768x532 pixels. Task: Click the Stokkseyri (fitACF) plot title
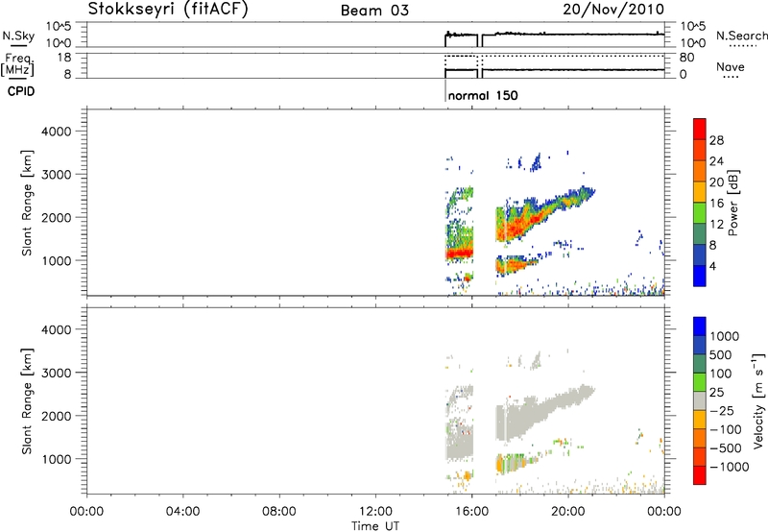tap(168, 10)
